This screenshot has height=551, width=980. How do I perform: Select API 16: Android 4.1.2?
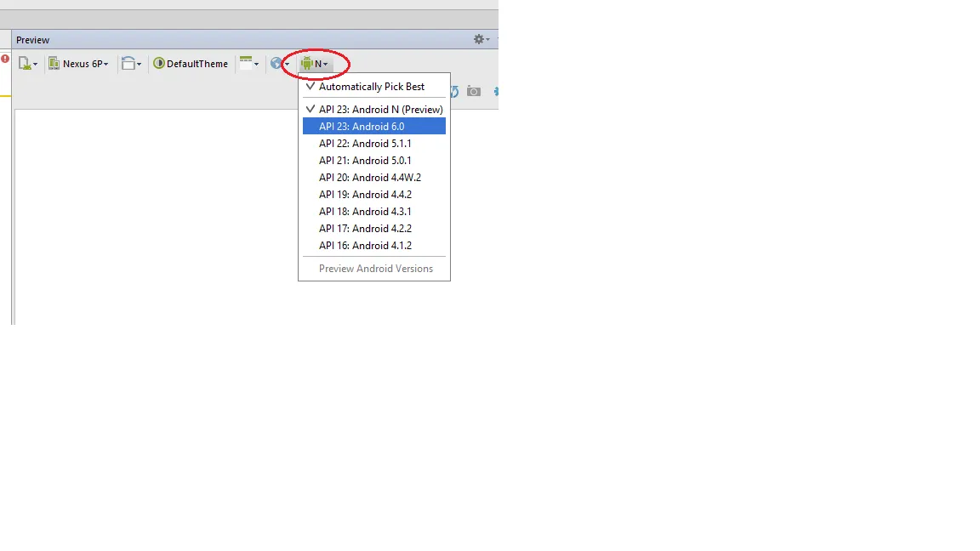(x=374, y=245)
